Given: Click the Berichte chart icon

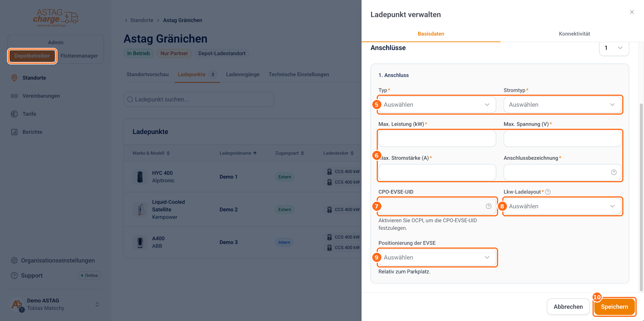Looking at the screenshot, I should click(14, 132).
